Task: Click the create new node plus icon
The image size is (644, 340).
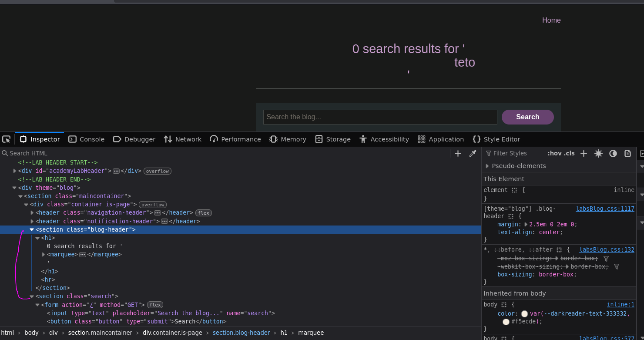Action: coord(458,153)
